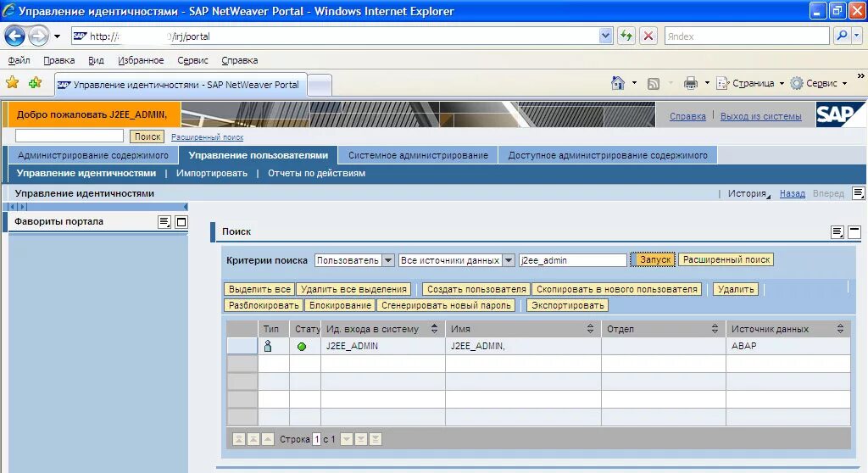Open the Избранное menu
This screenshot has height=473, width=868.
tap(141, 60)
